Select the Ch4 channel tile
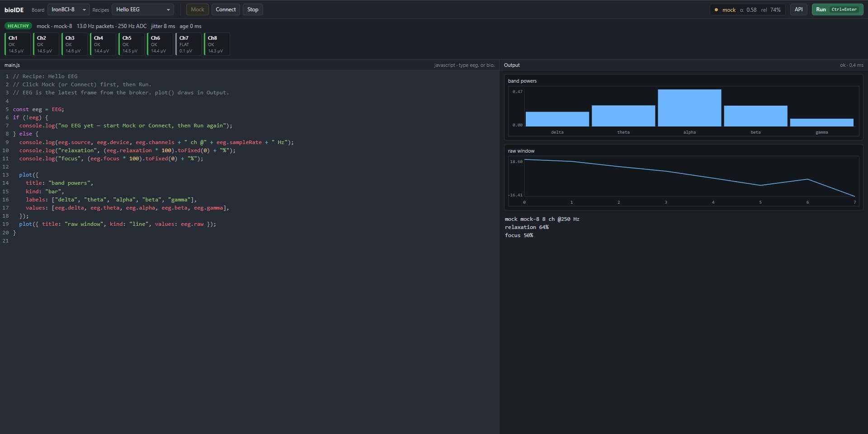The image size is (868, 434). (103, 44)
